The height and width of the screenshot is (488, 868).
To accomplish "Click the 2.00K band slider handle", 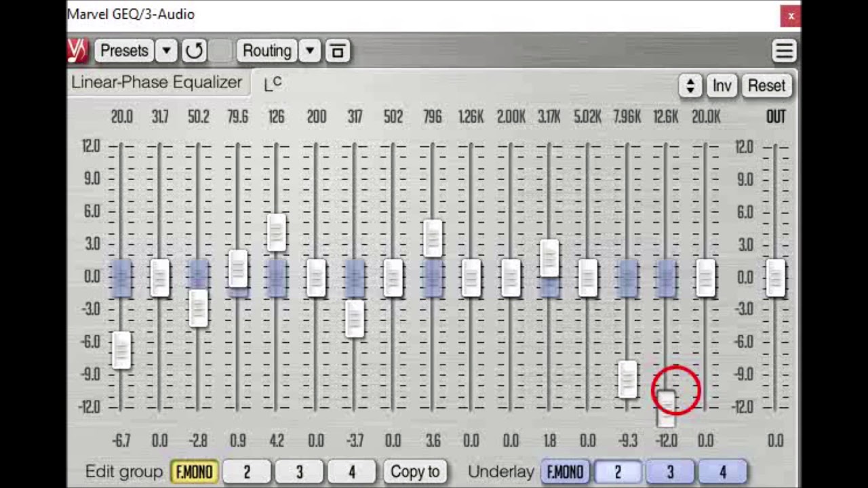I will click(x=511, y=278).
